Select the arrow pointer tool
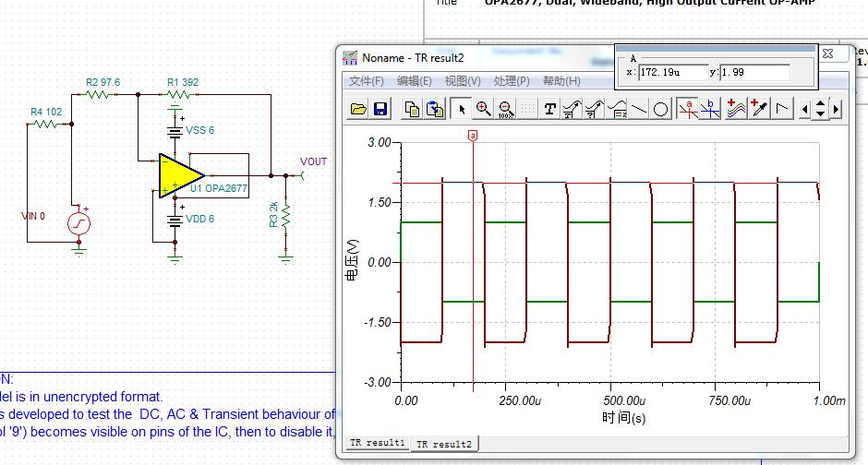The image size is (868, 465). (x=461, y=109)
